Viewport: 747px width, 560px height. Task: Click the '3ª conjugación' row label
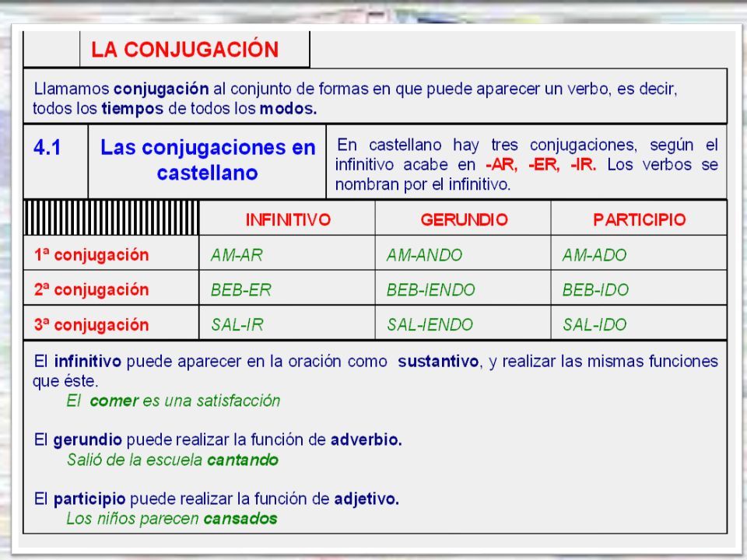click(x=92, y=325)
